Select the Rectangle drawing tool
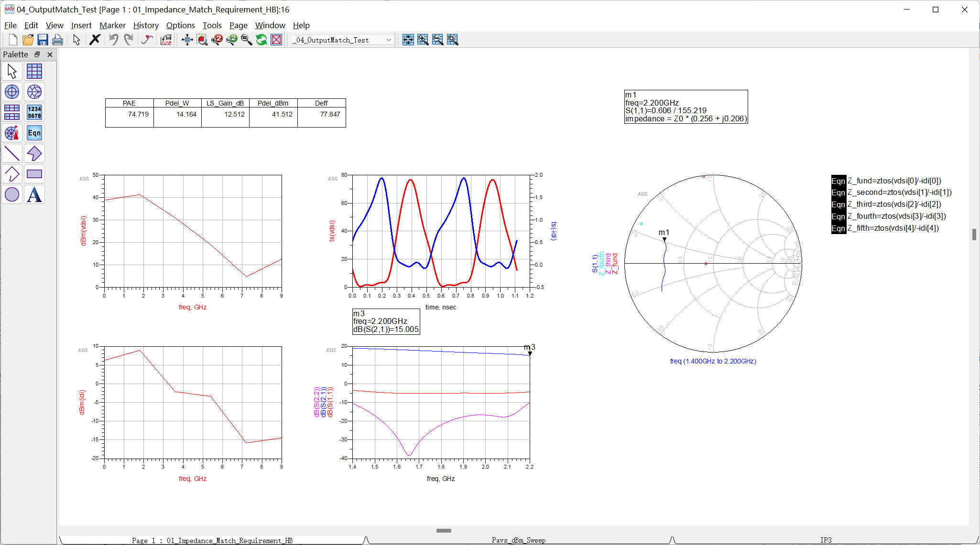 (34, 174)
